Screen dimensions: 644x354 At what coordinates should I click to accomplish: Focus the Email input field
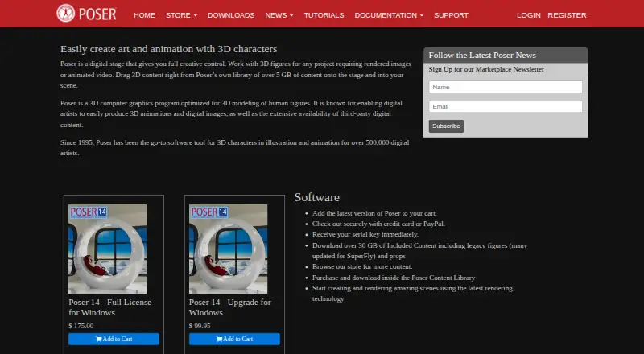pos(506,106)
